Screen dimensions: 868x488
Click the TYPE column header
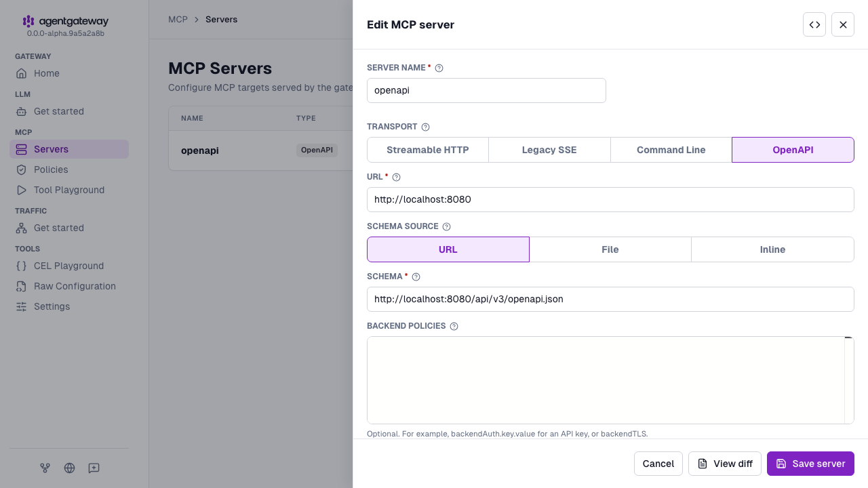click(306, 119)
